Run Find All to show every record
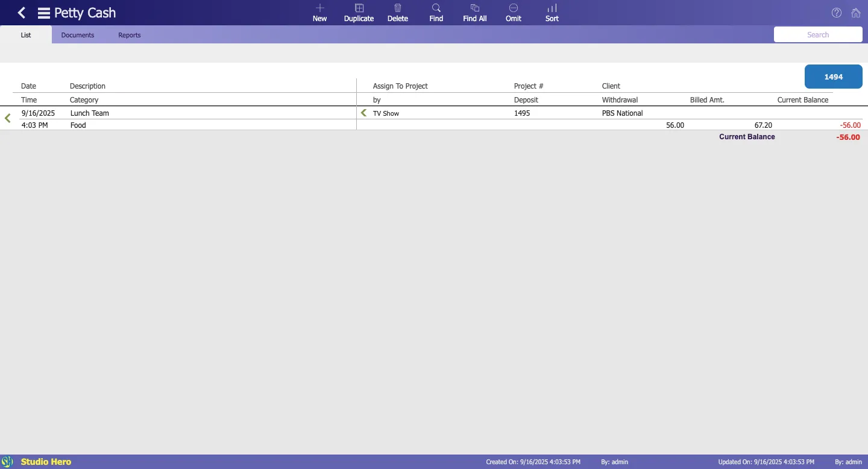868x469 pixels. (474, 13)
